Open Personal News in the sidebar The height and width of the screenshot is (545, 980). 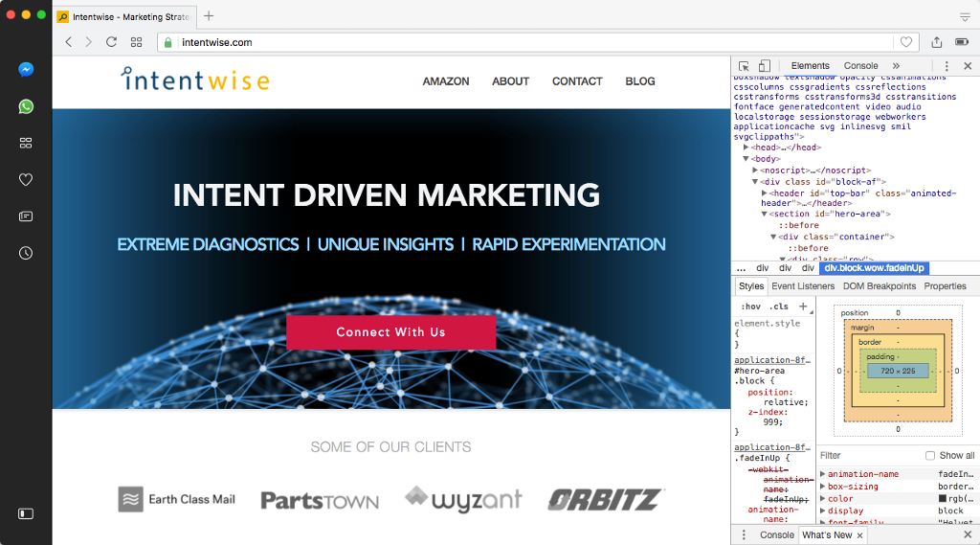point(26,216)
